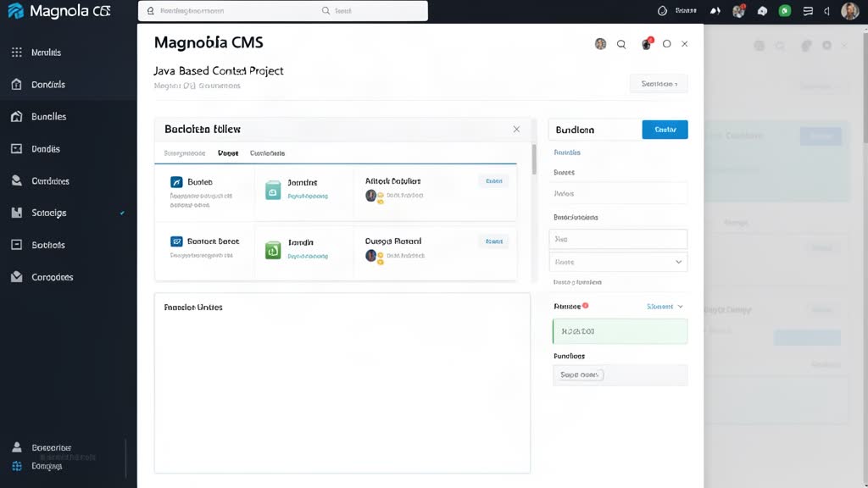This screenshot has height=488, width=868.
Task: Switch to the Surgnmooe tab
Action: 184,153
